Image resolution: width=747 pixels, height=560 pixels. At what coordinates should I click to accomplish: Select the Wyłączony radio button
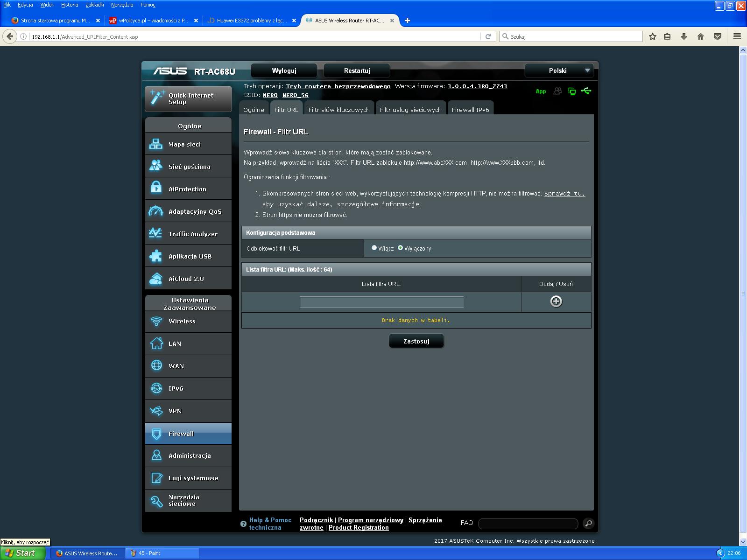coord(400,248)
